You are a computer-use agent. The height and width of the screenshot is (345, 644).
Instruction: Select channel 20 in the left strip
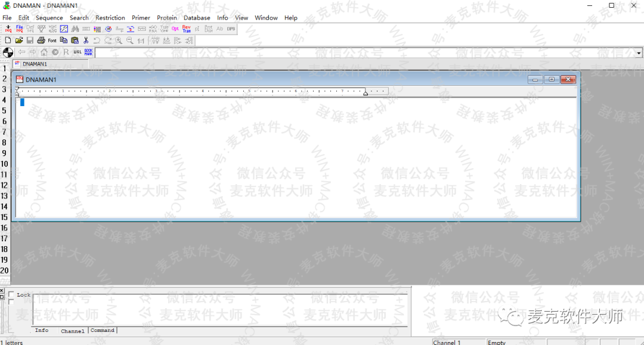pos(4,271)
